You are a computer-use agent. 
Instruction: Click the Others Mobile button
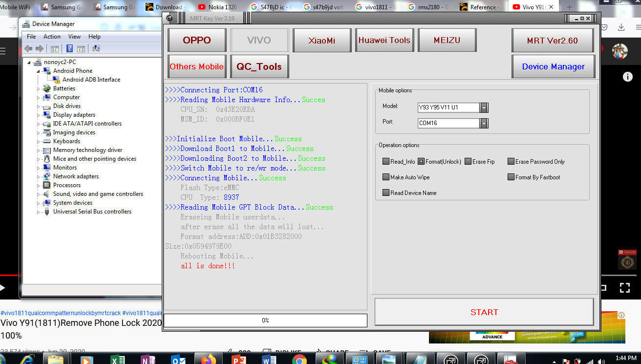coord(197,66)
